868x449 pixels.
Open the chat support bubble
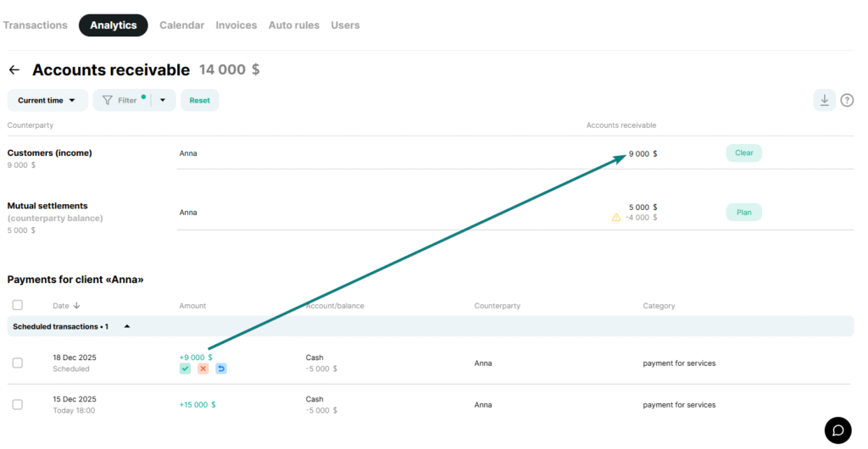coord(837,430)
